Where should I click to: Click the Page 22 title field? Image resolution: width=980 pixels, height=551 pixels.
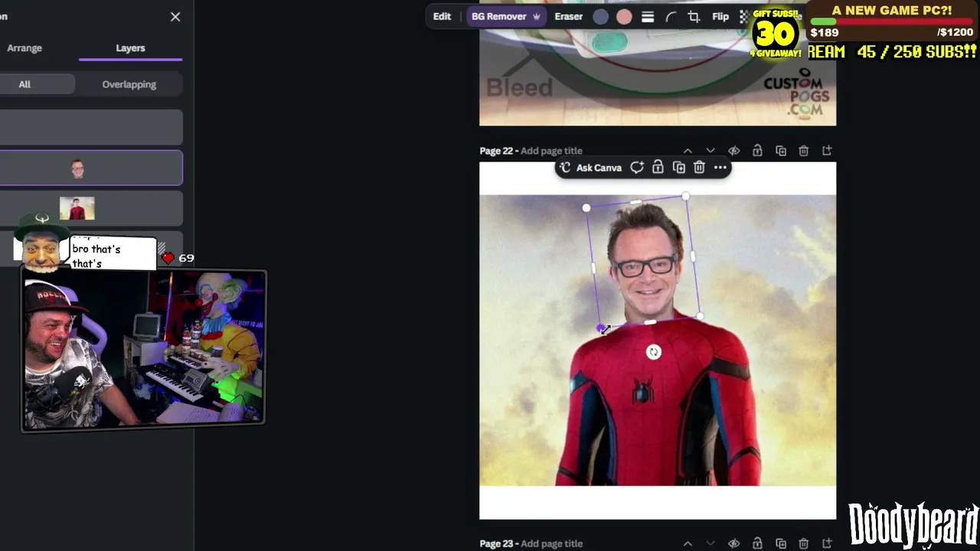551,151
